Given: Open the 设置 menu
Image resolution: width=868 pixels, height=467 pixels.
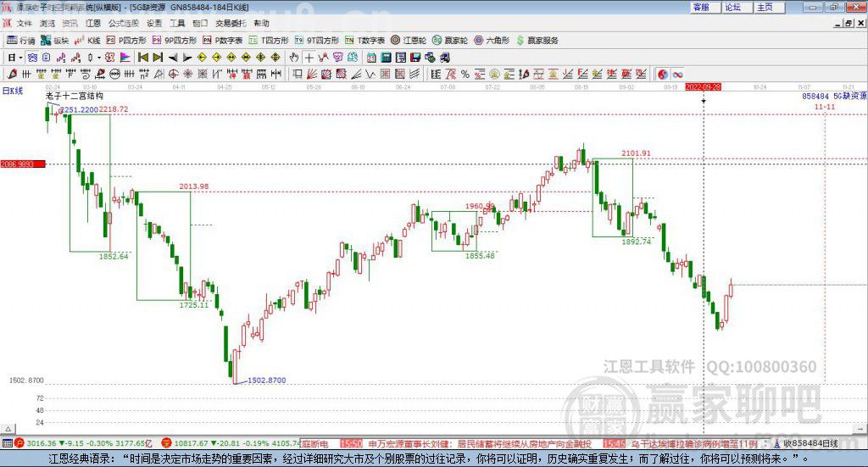Looking at the screenshot, I should pyautogui.click(x=154, y=23).
